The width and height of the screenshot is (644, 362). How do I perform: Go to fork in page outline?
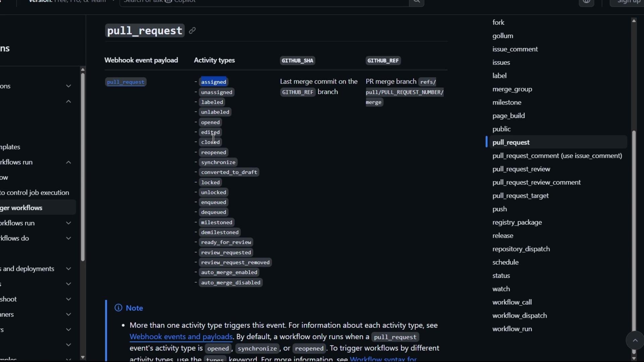click(x=498, y=22)
